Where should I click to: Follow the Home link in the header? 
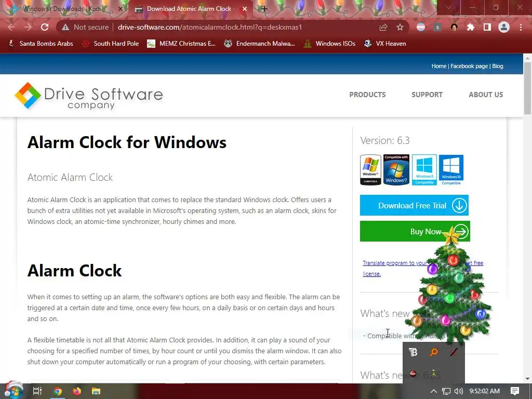[438, 66]
